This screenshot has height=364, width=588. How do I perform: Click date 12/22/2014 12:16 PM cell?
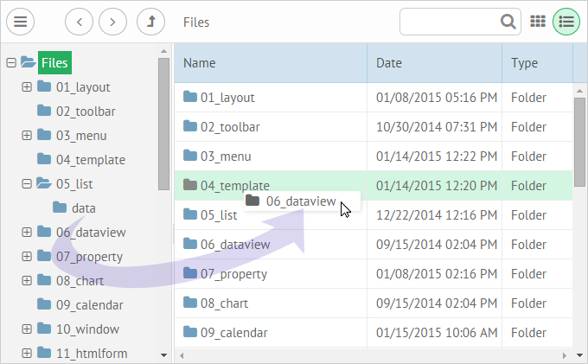pyautogui.click(x=435, y=215)
